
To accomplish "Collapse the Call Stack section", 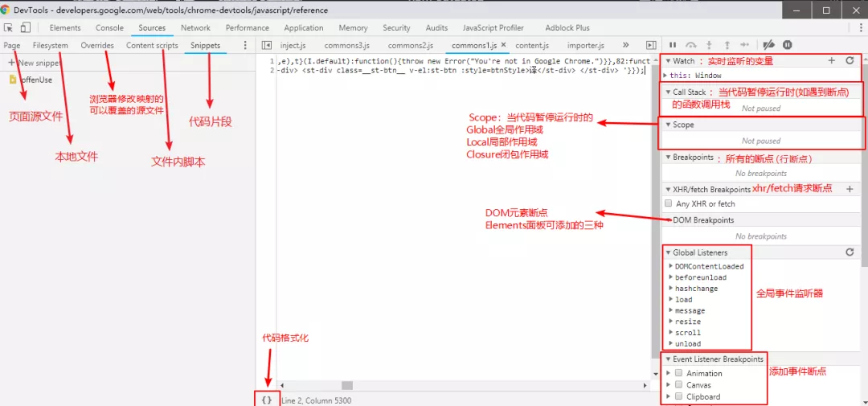I will (x=668, y=92).
